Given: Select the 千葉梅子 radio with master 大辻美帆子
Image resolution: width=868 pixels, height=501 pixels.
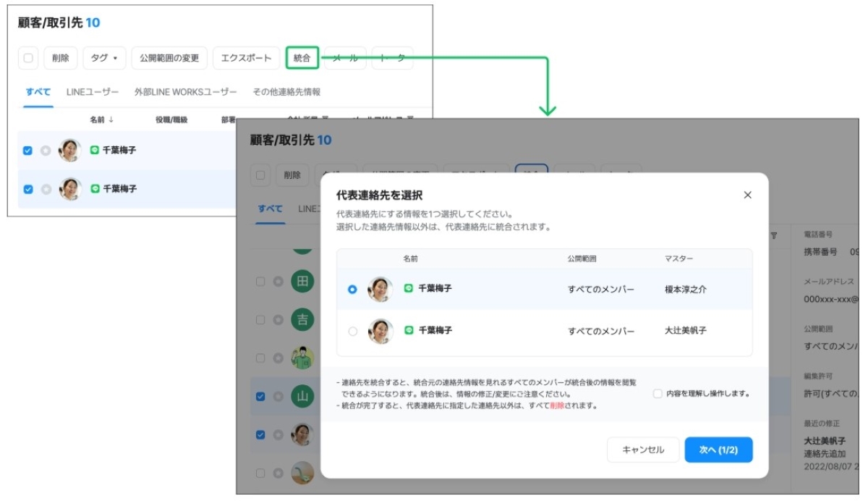Looking at the screenshot, I should click(352, 331).
